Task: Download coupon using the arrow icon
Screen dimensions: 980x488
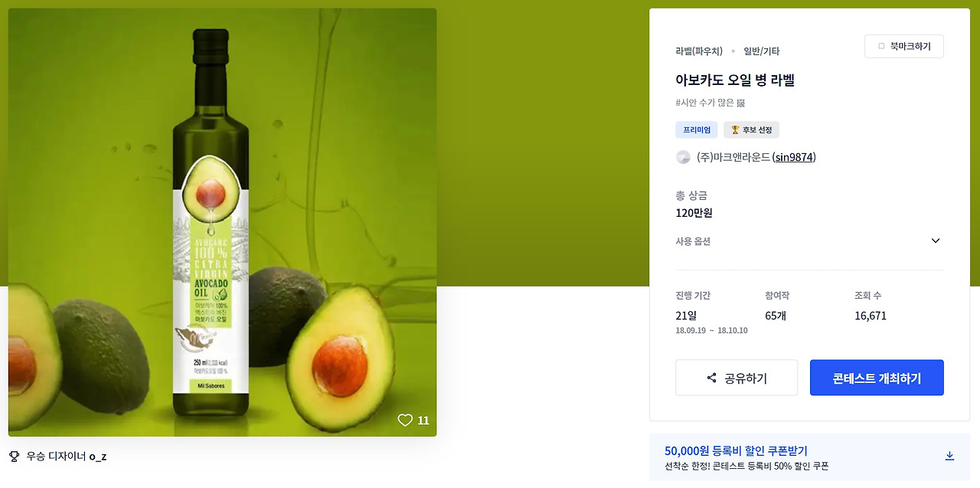Action: [x=949, y=456]
